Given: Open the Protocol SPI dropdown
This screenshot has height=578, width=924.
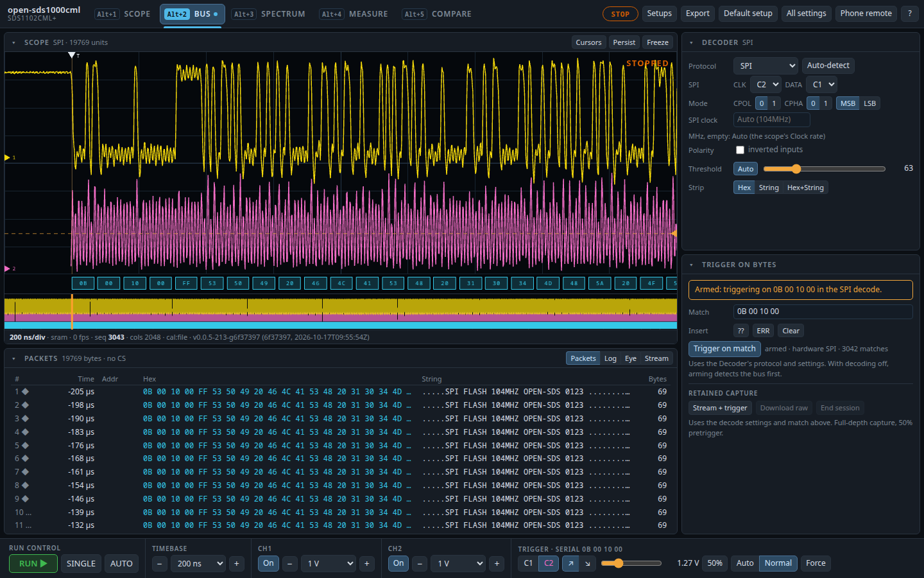Looking at the screenshot, I should point(766,66).
